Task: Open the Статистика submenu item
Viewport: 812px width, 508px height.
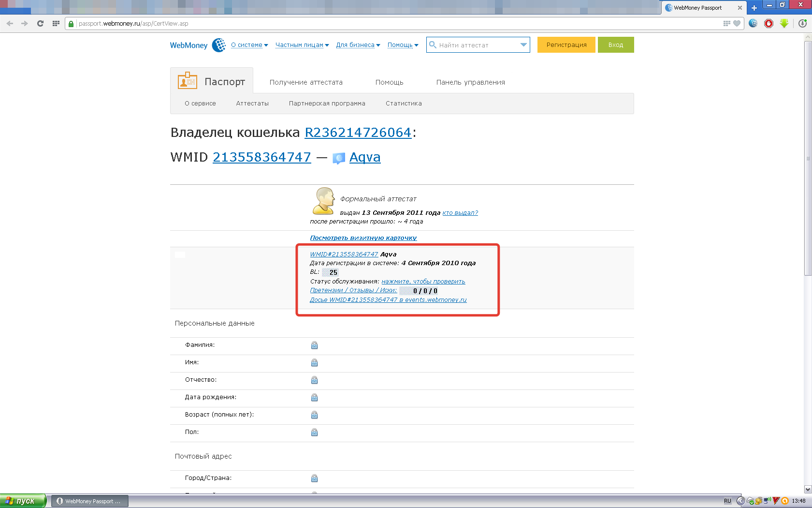Action: tap(404, 104)
